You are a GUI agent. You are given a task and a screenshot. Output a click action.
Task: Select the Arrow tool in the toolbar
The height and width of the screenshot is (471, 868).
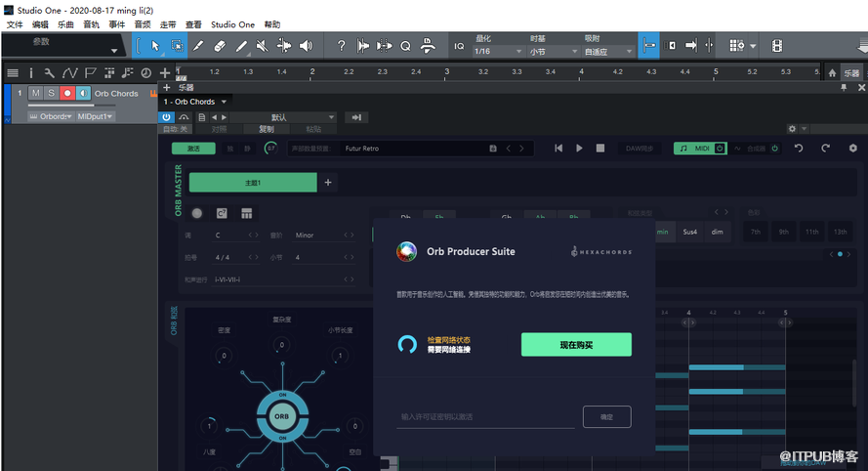(x=156, y=46)
